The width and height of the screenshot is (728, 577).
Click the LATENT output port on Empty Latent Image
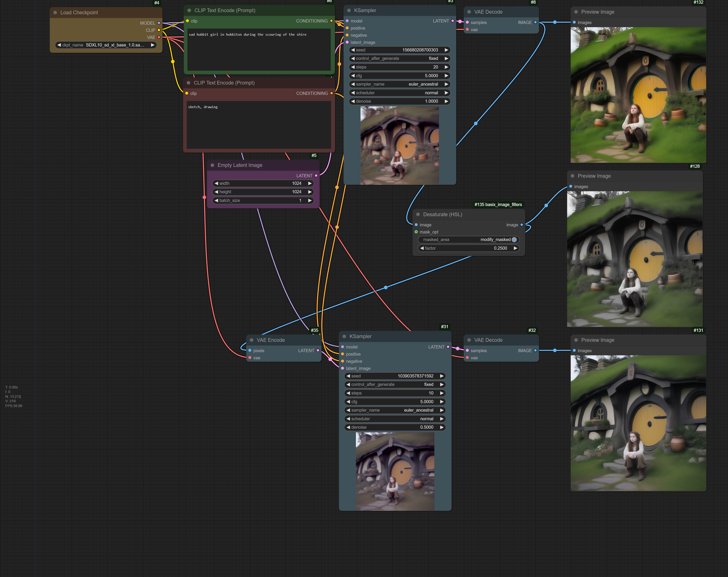pos(316,176)
